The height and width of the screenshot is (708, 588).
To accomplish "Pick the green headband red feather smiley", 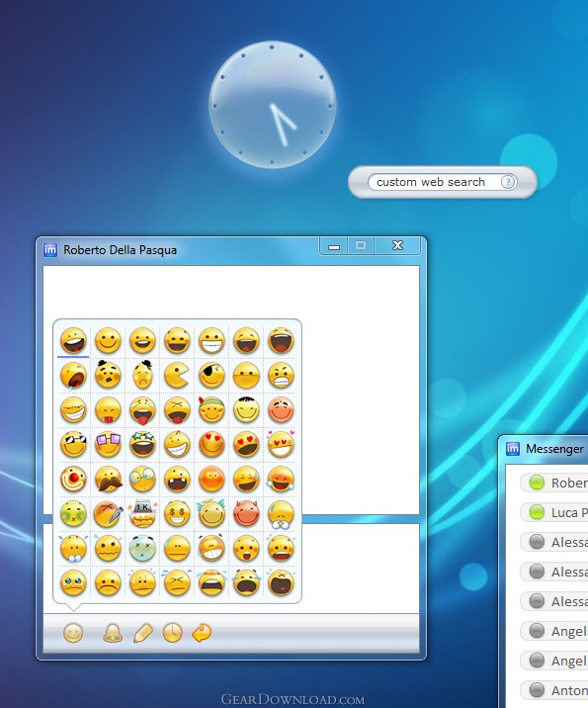I will [211, 409].
